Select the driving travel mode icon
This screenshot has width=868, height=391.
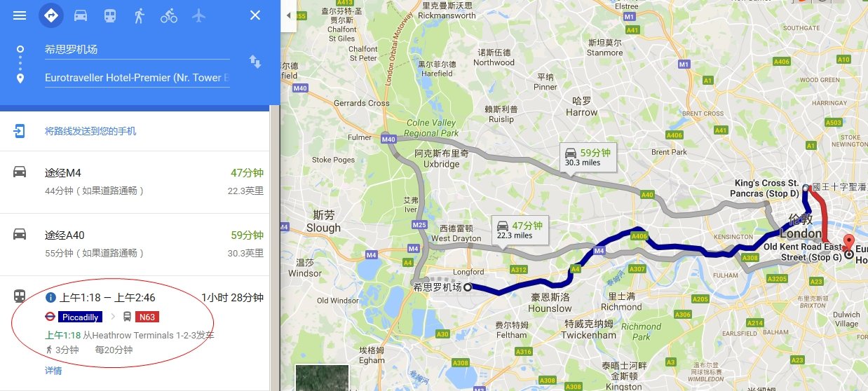click(x=81, y=15)
